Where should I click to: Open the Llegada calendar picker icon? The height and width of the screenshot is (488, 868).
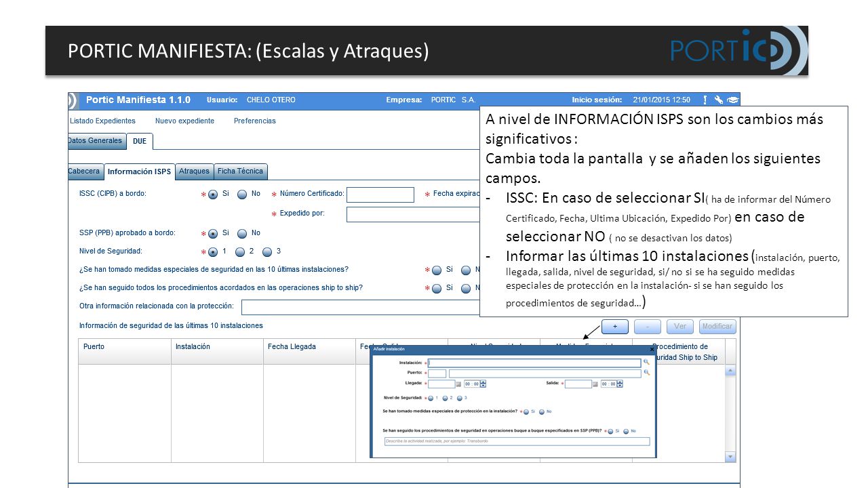point(458,384)
